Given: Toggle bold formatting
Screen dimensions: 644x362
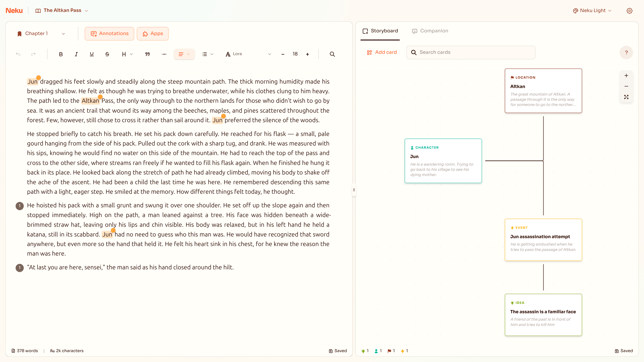Looking at the screenshot, I should (61, 54).
